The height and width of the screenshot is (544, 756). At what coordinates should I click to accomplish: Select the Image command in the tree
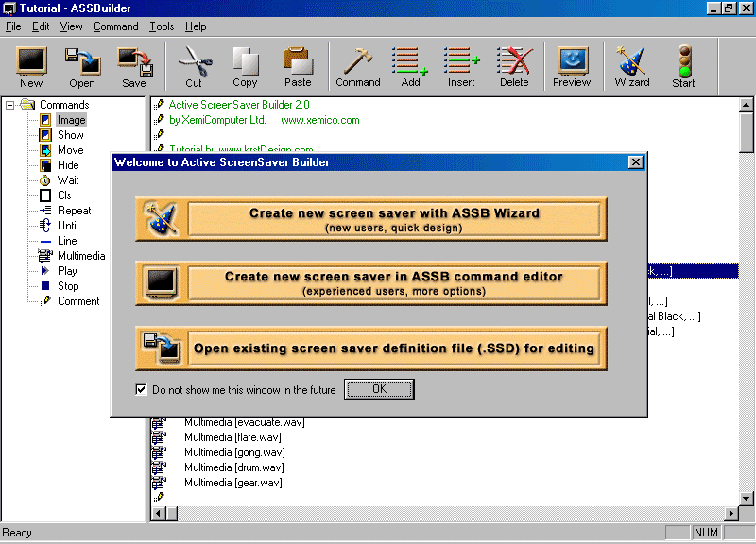[x=71, y=120]
